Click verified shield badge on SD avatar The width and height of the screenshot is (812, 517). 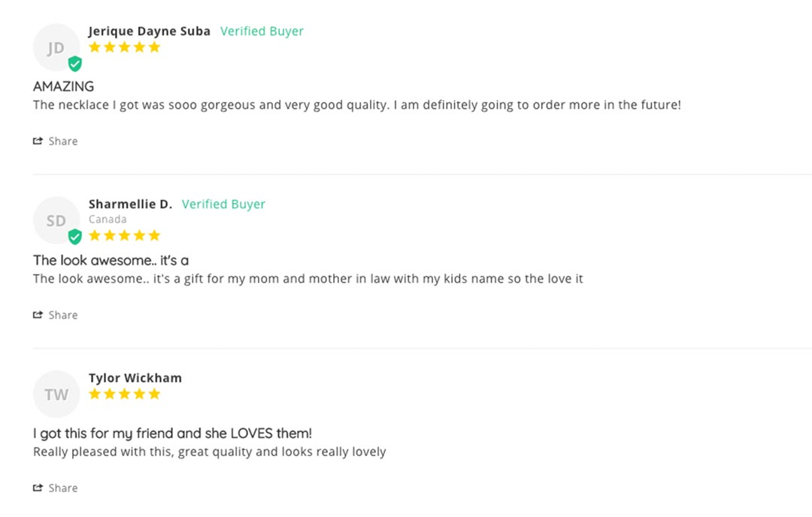[x=75, y=237]
